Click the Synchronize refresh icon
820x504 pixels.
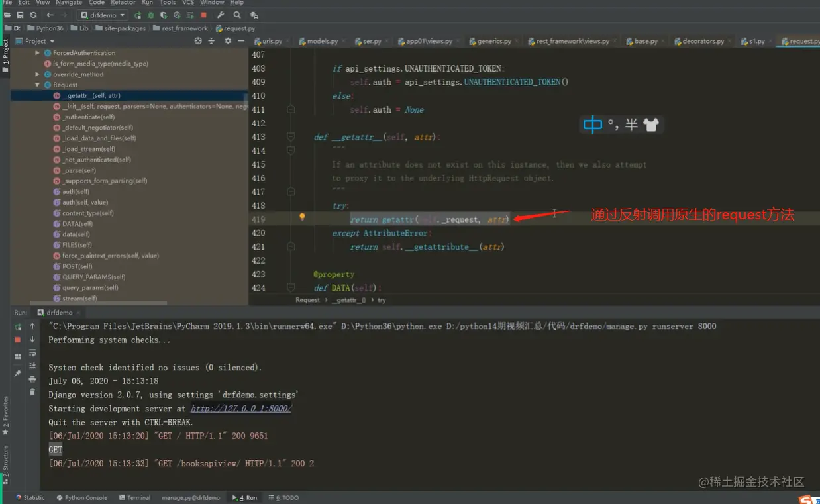click(33, 15)
